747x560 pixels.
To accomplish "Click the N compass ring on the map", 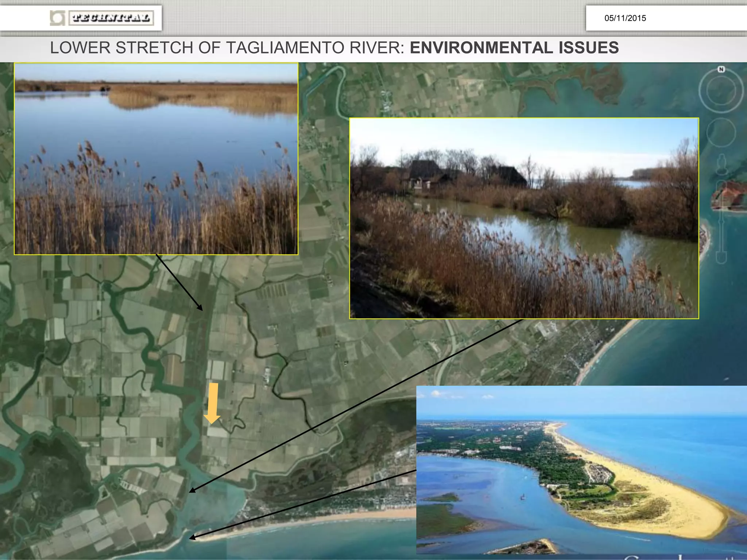I will [x=721, y=89].
